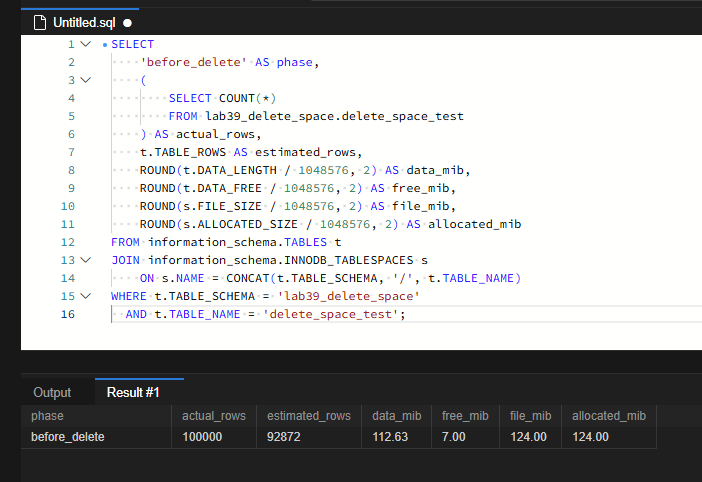The height and width of the screenshot is (482, 702).
Task: Click INNODB_TABLESPACES on line 13
Action: pyautogui.click(x=349, y=260)
